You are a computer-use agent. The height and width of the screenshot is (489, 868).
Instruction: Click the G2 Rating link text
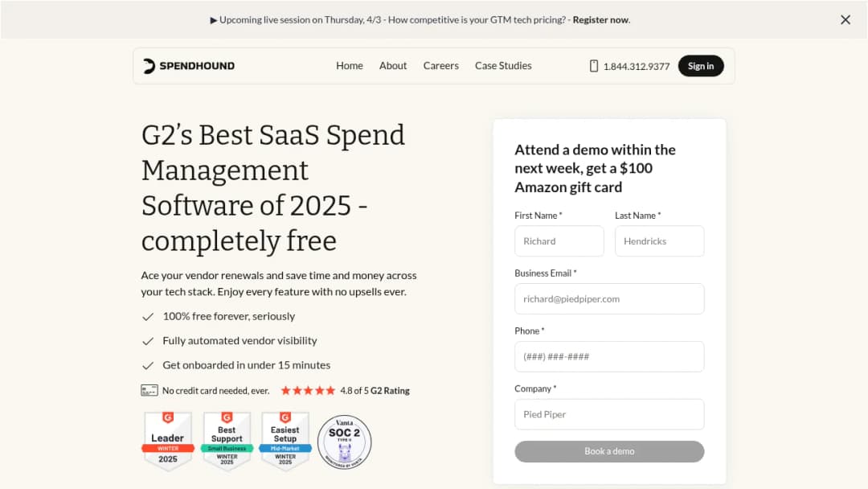tap(391, 390)
